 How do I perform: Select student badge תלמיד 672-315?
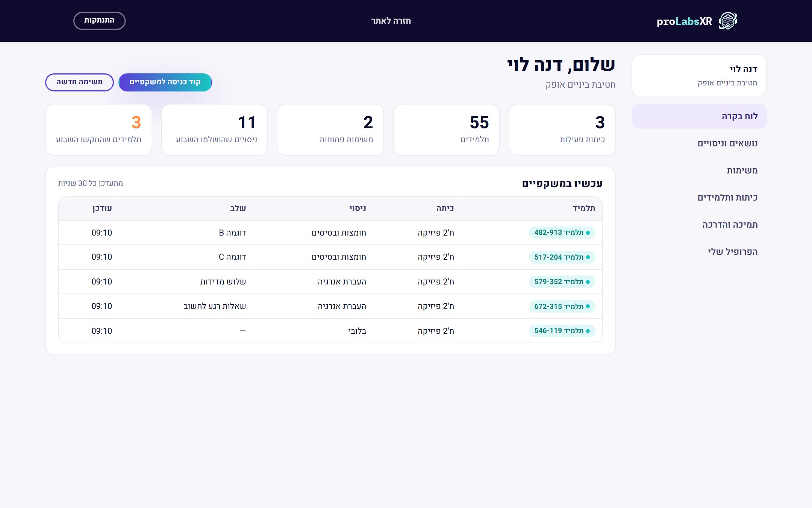pos(562,306)
